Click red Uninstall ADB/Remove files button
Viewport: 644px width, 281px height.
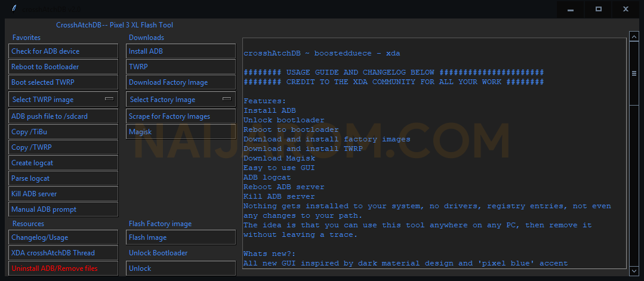click(x=63, y=268)
